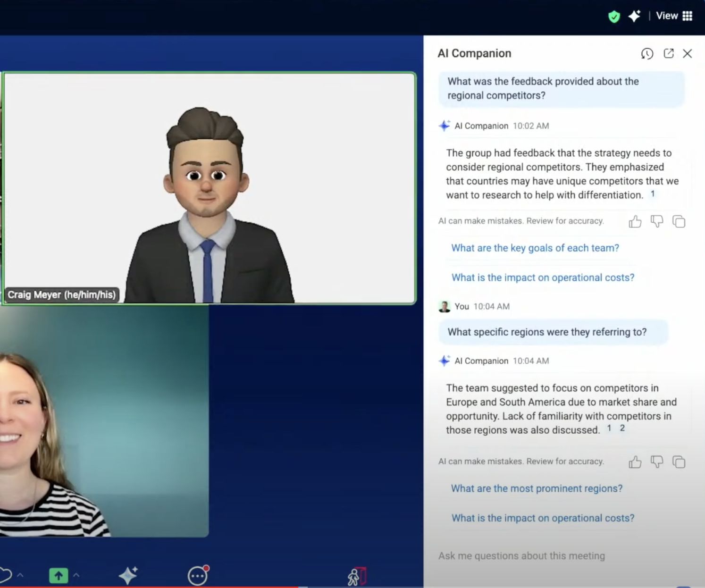The image size is (705, 588).
Task: Click the Craig Meyer (he/him/his) name label
Action: pyautogui.click(x=61, y=295)
